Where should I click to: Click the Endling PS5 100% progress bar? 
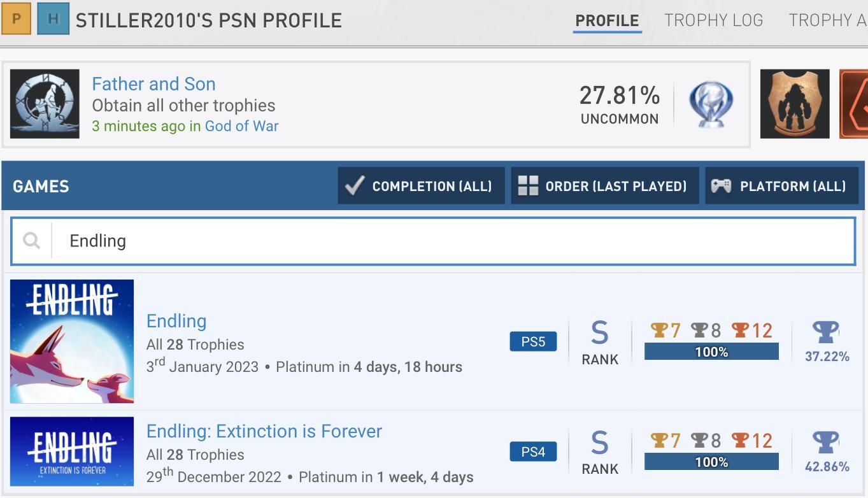(711, 352)
